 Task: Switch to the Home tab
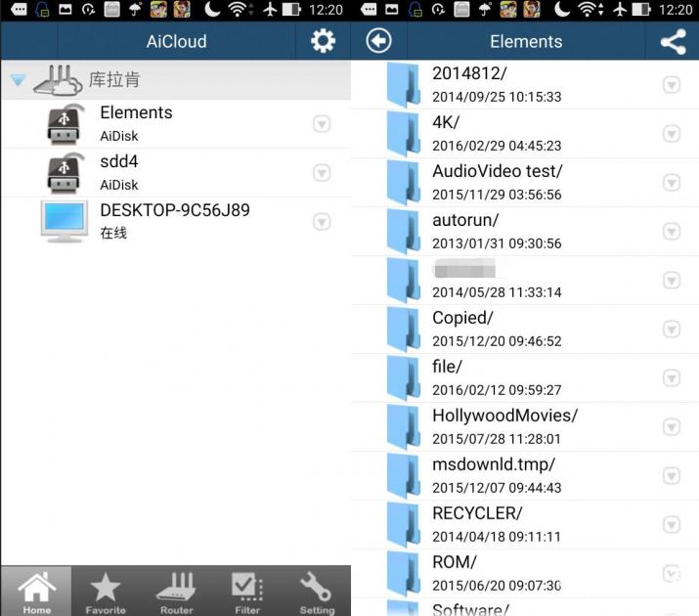pos(36,592)
